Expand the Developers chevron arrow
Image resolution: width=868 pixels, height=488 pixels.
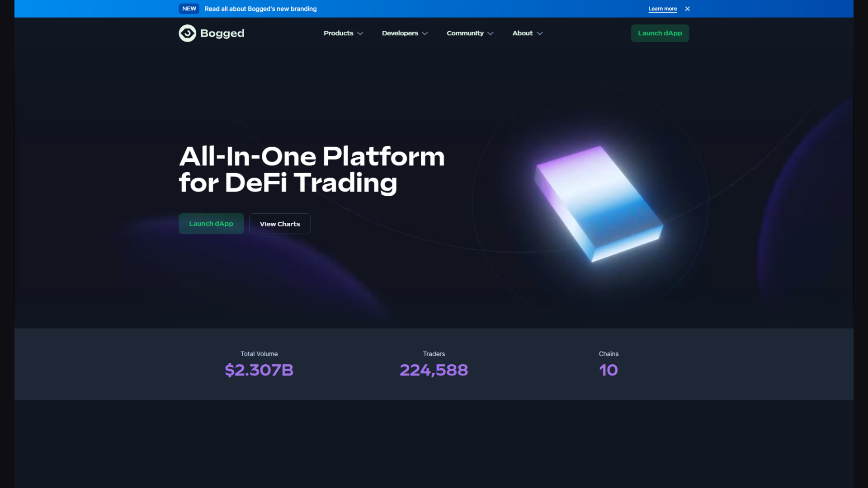point(425,33)
